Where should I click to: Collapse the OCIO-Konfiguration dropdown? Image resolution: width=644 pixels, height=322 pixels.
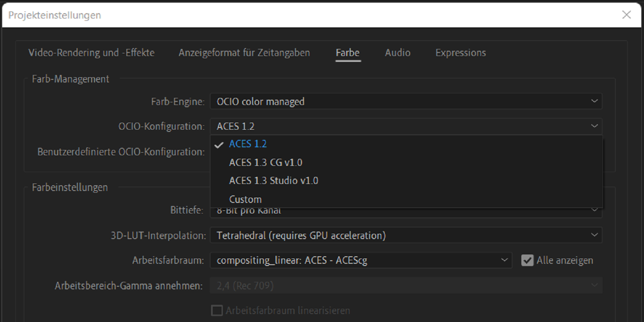406,127
